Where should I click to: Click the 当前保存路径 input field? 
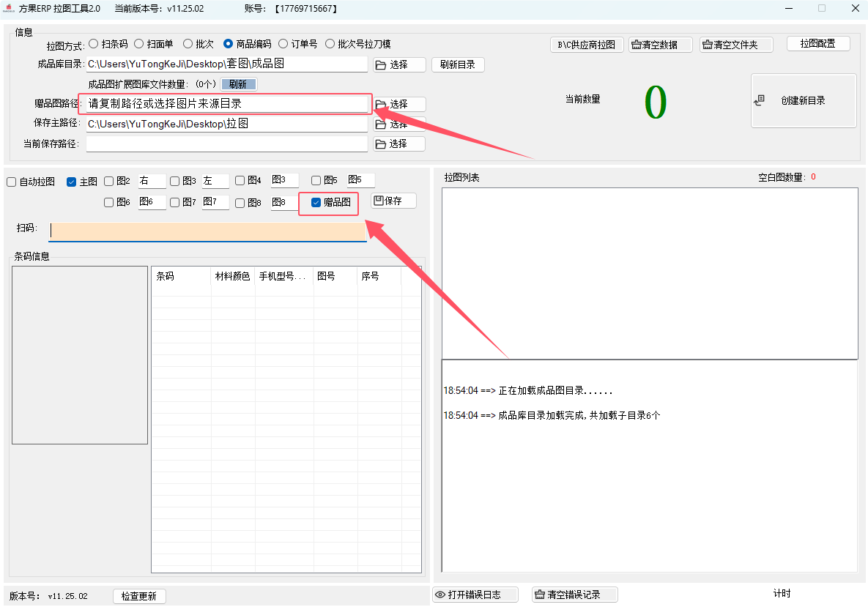(227, 144)
